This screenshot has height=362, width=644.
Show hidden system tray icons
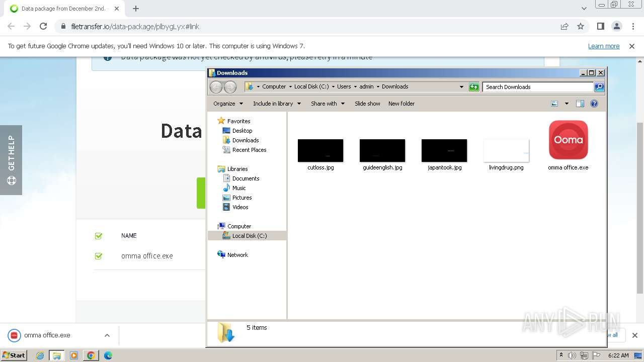(x=561, y=355)
